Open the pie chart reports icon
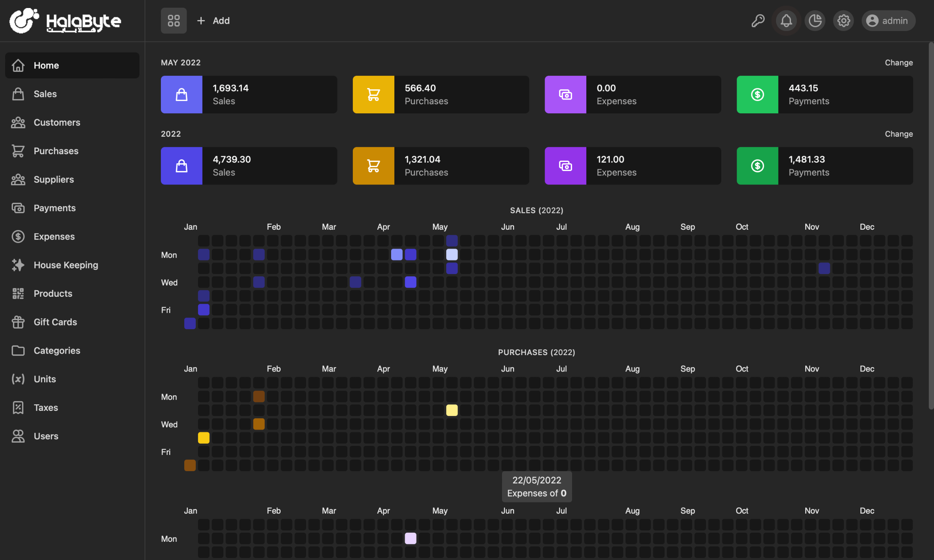The height and width of the screenshot is (560, 934). (x=815, y=21)
